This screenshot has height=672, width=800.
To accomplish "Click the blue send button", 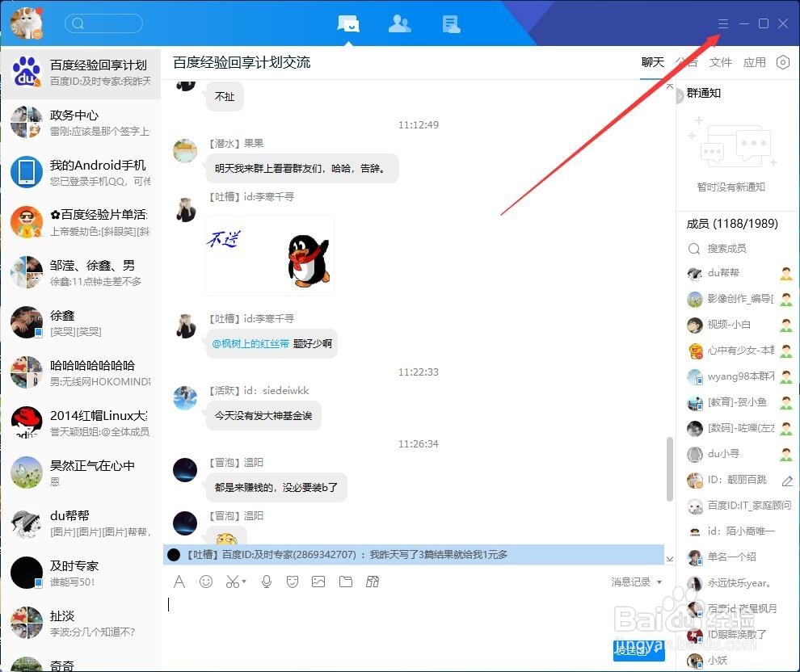I will coord(638,650).
